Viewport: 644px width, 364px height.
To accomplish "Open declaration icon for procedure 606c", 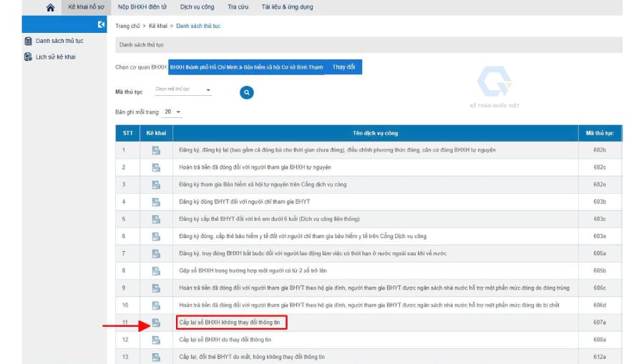I will [156, 288].
